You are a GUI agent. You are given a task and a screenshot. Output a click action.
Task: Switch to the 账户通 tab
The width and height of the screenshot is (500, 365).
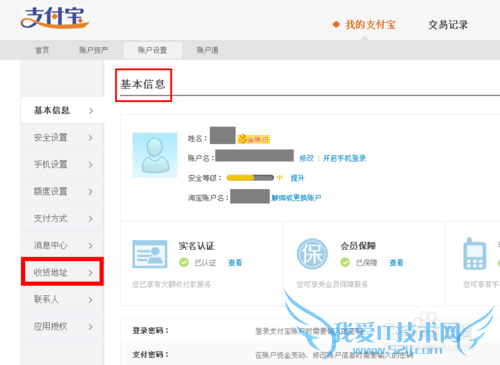coord(207,50)
